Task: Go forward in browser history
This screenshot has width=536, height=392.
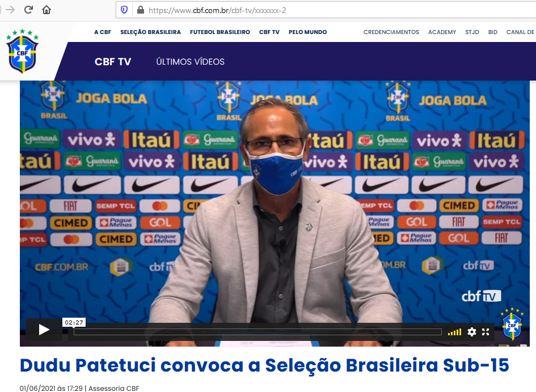Action: pos(11,10)
